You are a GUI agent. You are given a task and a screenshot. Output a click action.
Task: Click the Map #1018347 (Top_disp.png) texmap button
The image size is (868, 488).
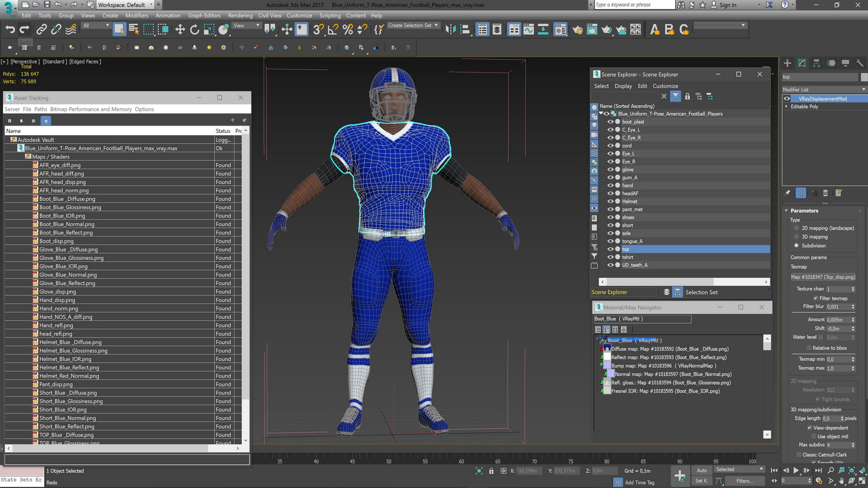click(823, 277)
